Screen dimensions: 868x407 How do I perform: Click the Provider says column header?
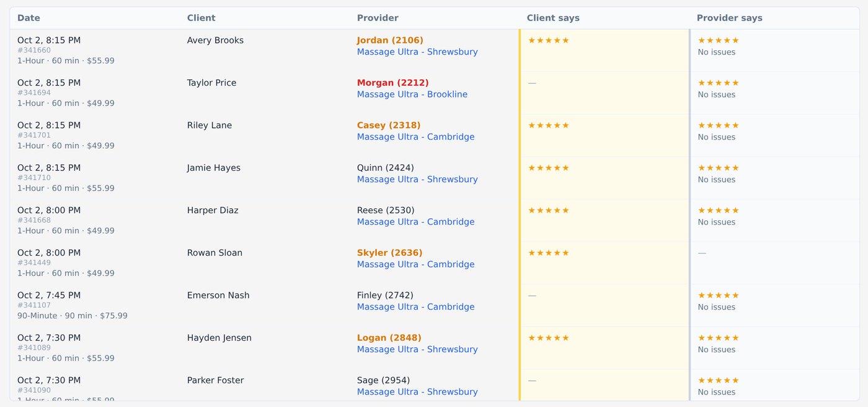[730, 18]
